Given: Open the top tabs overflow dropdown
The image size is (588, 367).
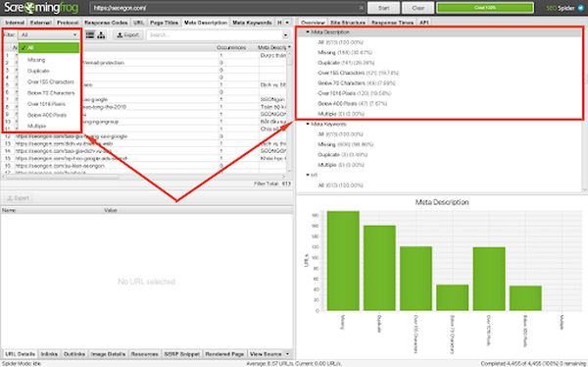Looking at the screenshot, I should click(287, 23).
